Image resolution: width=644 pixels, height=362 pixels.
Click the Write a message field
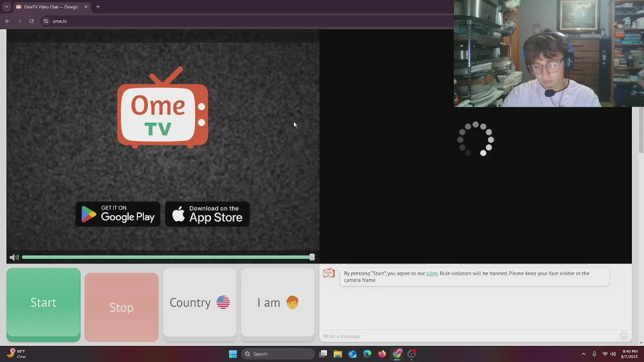coord(468,336)
